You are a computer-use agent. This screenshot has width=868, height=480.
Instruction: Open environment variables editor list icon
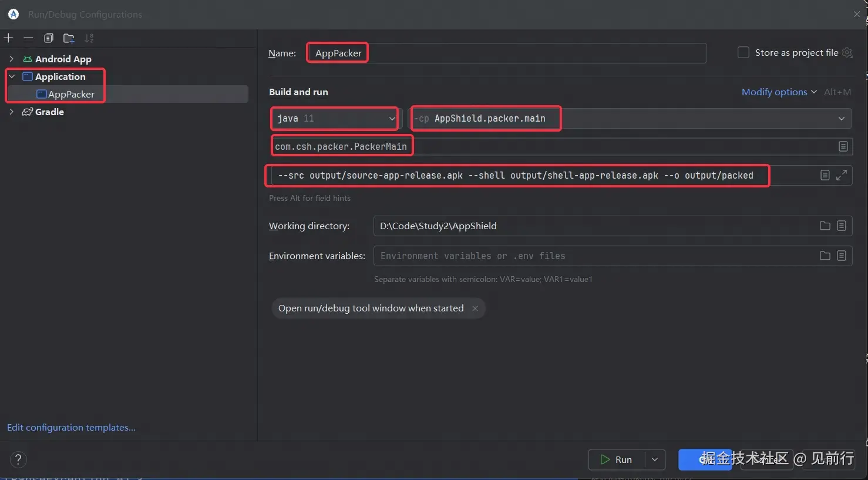coord(842,256)
